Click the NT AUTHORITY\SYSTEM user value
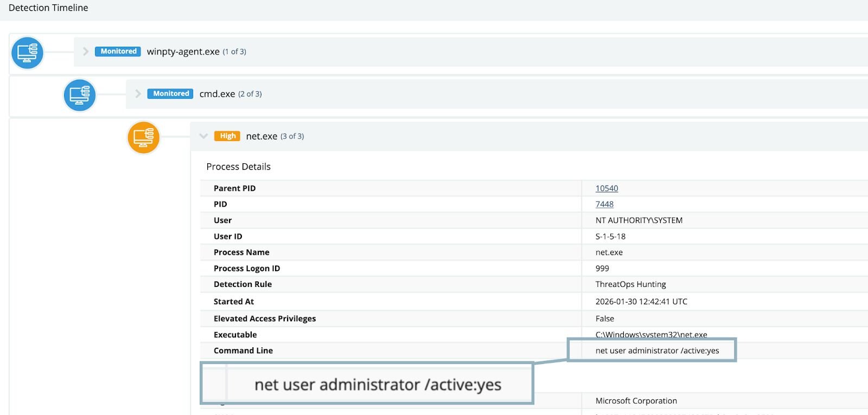Image resolution: width=868 pixels, height=415 pixels. 639,220
